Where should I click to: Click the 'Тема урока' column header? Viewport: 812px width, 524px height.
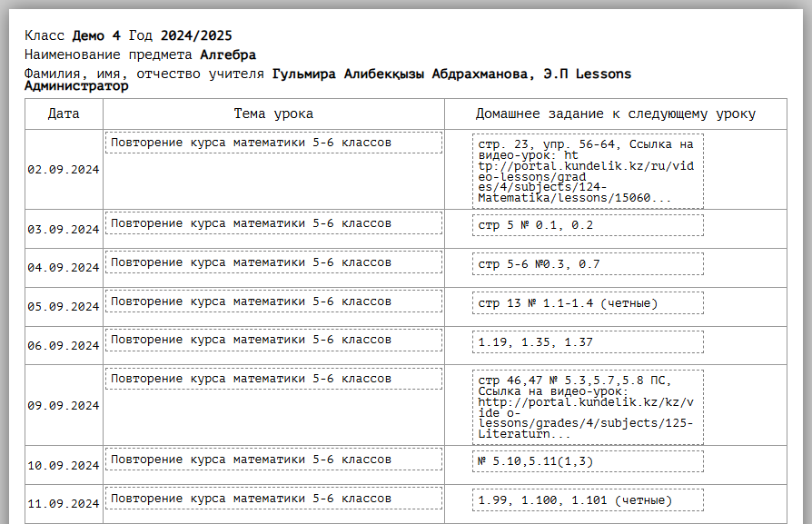click(x=273, y=114)
